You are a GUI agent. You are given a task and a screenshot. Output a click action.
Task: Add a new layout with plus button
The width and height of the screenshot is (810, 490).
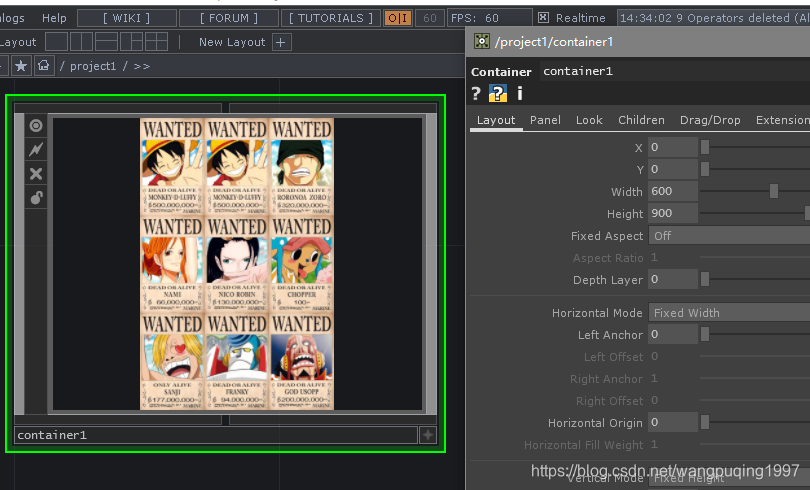[281, 42]
